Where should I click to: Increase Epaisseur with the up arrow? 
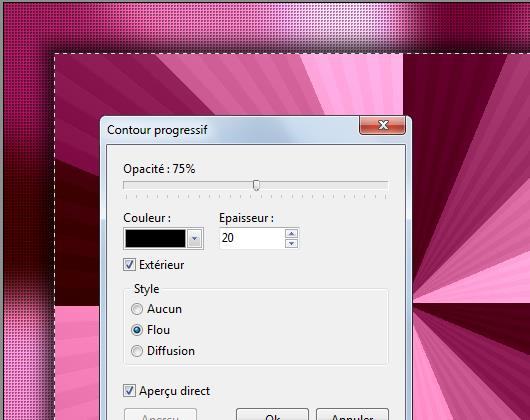(291, 233)
